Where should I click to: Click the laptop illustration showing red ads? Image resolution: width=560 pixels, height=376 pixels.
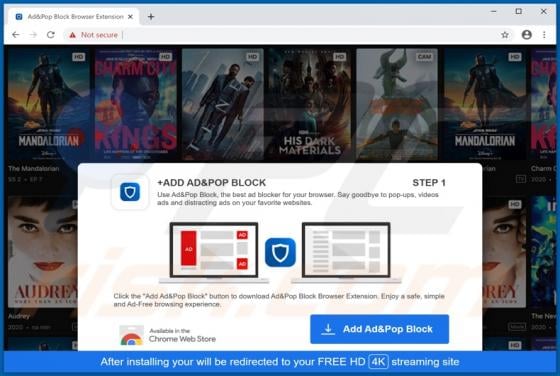214,252
